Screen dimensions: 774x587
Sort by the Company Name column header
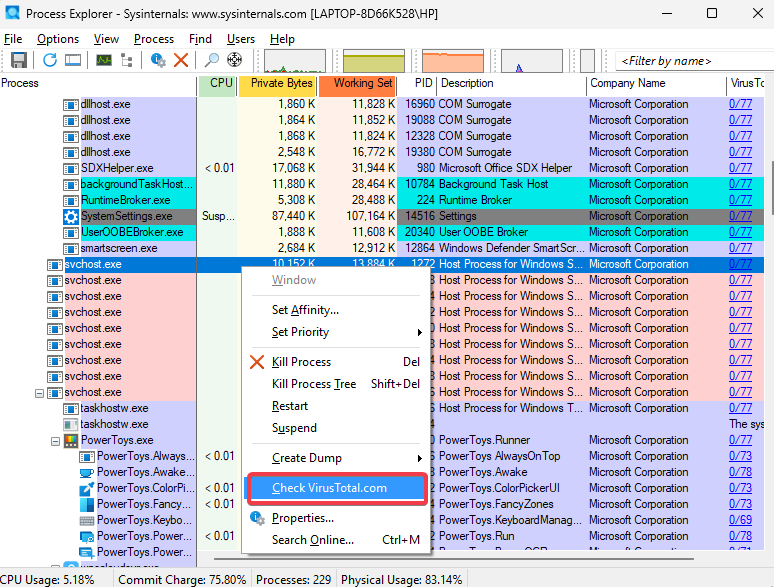pos(657,84)
